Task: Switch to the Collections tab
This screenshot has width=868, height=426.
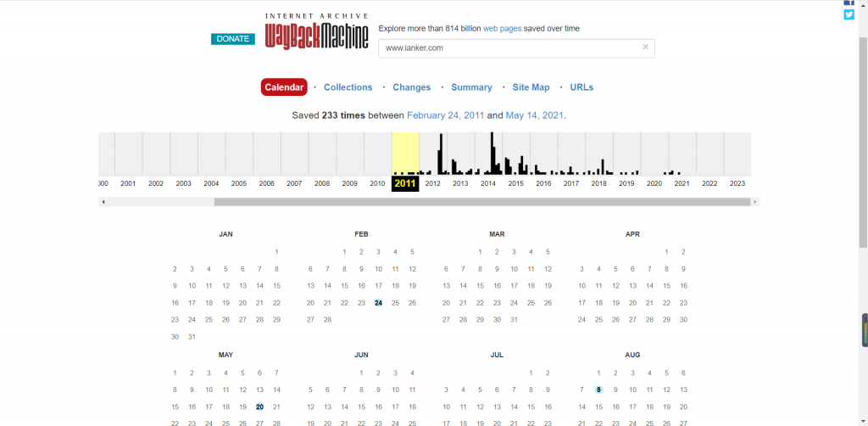Action: click(348, 87)
